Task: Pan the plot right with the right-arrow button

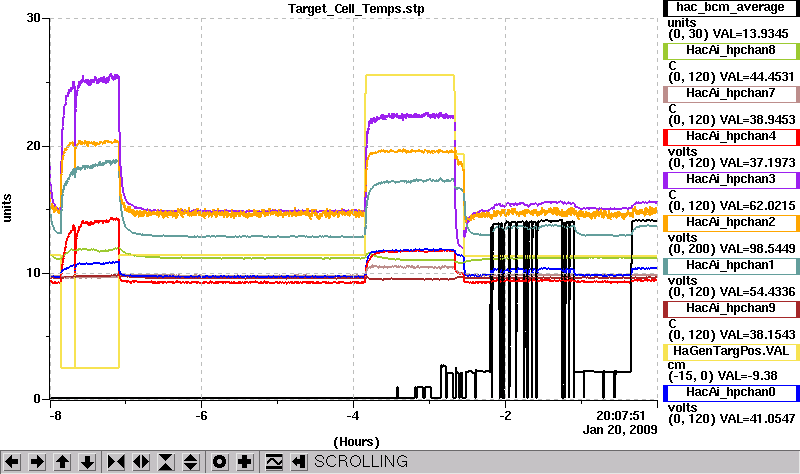Action: [x=37, y=462]
